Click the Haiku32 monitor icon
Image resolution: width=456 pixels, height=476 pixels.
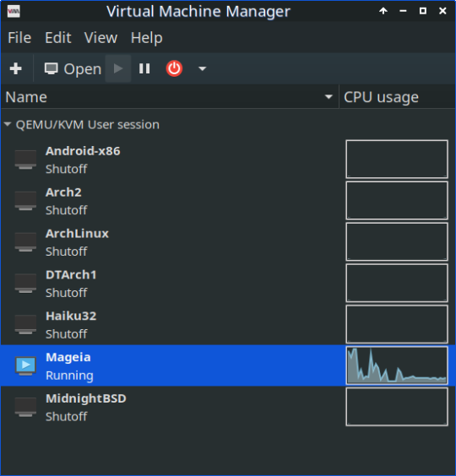click(x=25, y=325)
